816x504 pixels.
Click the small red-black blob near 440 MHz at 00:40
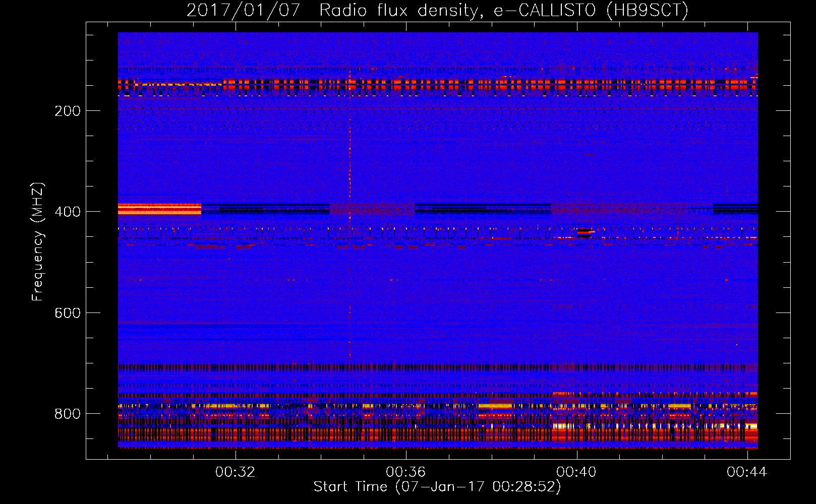coord(585,232)
